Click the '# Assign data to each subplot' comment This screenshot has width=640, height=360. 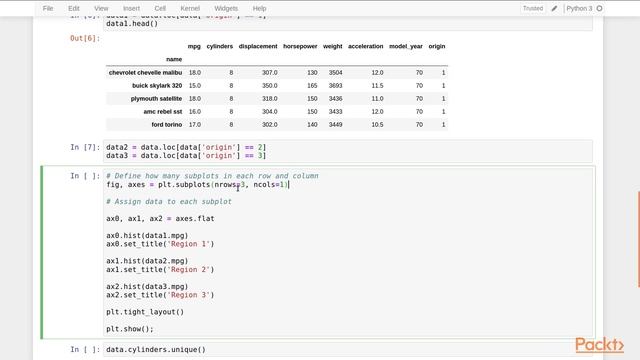click(x=169, y=202)
